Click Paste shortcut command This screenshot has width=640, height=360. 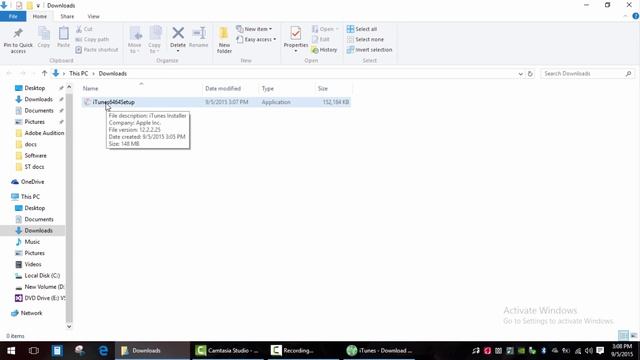(x=97, y=49)
